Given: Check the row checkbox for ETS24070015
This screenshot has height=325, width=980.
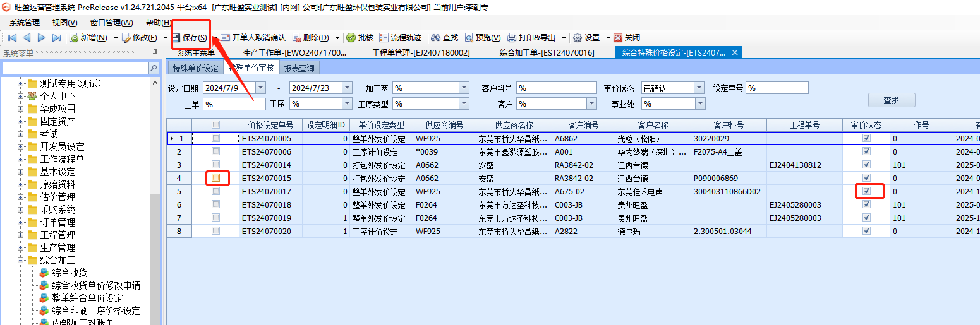Looking at the screenshot, I should (x=216, y=178).
